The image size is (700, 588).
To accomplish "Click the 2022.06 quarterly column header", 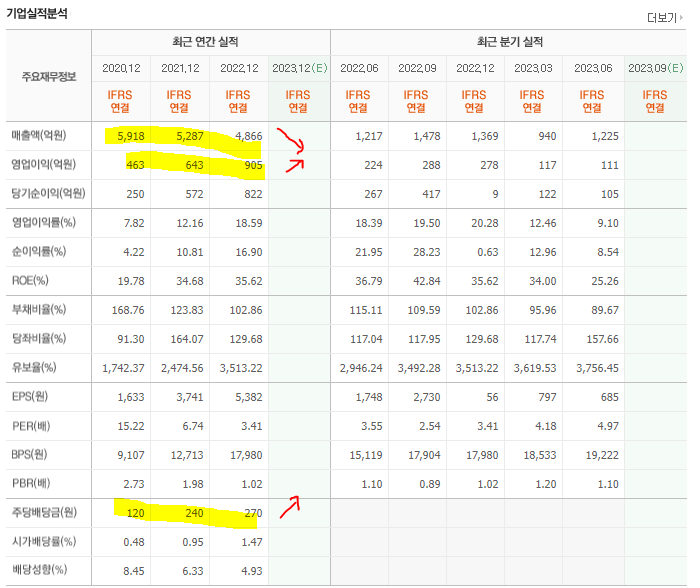I will pos(359,68).
